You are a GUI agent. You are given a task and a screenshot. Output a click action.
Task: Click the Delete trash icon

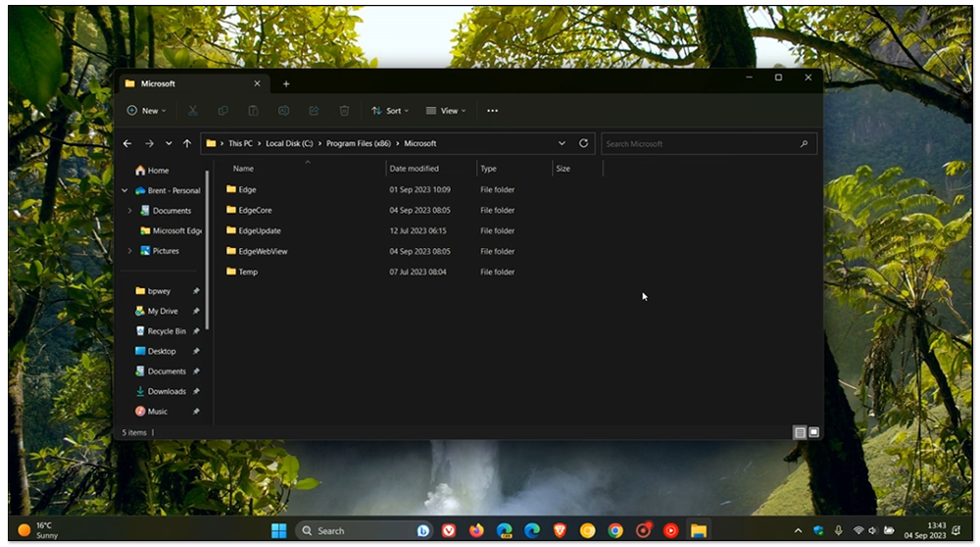point(344,111)
